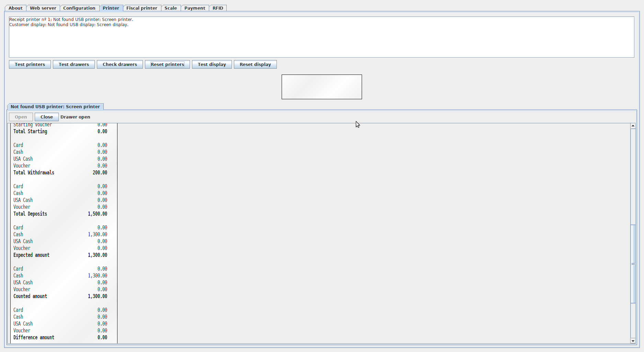Image resolution: width=644 pixels, height=352 pixels.
Task: Open the Configuration tab
Action: tap(79, 8)
